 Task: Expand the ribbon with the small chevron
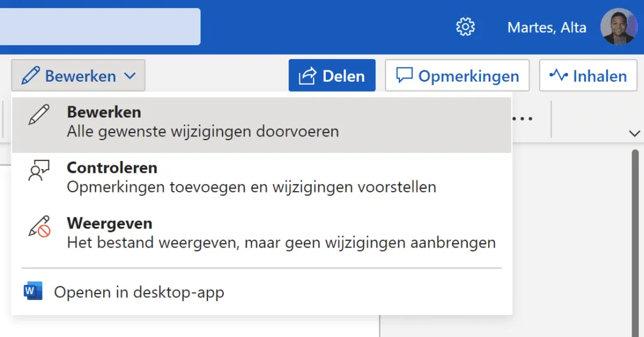click(634, 133)
